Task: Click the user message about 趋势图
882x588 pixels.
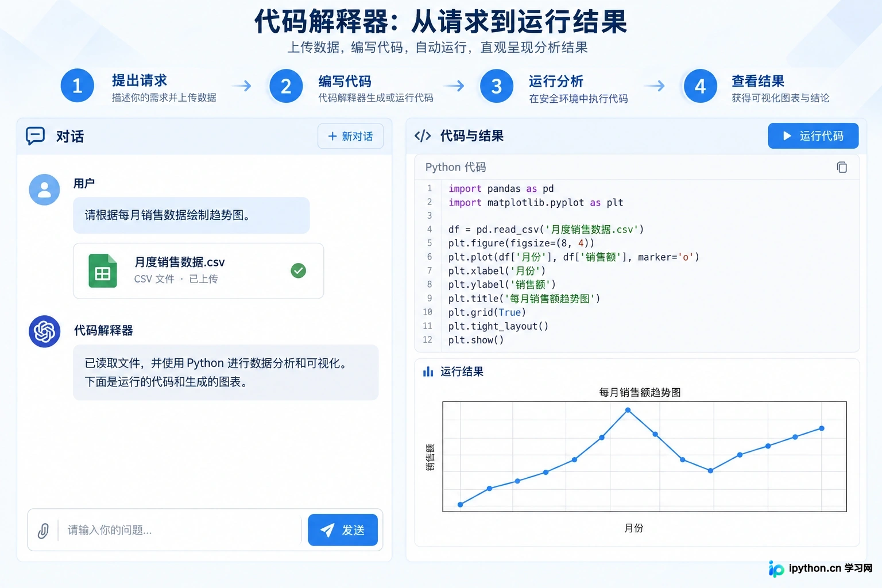Action: pos(191,215)
